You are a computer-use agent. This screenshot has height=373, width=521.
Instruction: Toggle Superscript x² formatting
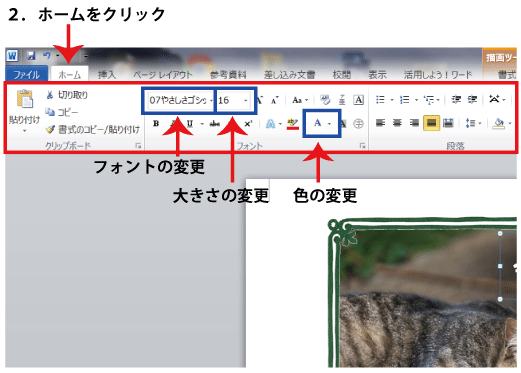coord(248,124)
